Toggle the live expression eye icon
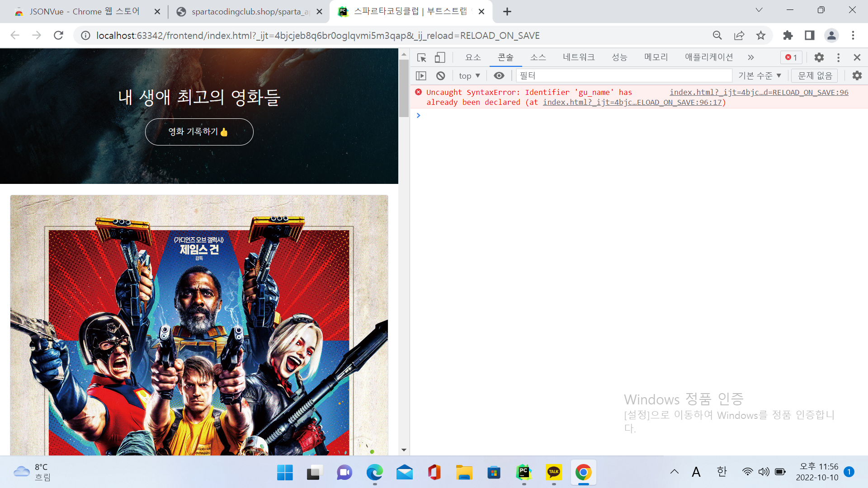868x488 pixels. tap(499, 76)
